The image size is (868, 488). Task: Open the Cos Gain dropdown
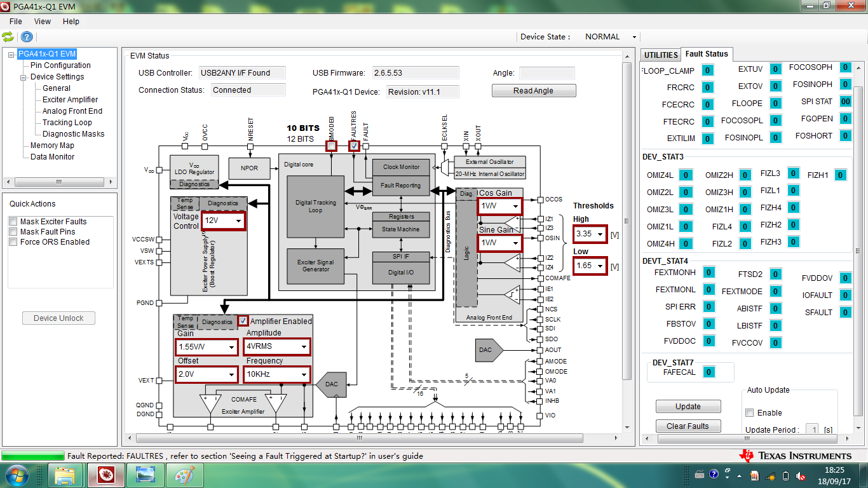tap(499, 206)
